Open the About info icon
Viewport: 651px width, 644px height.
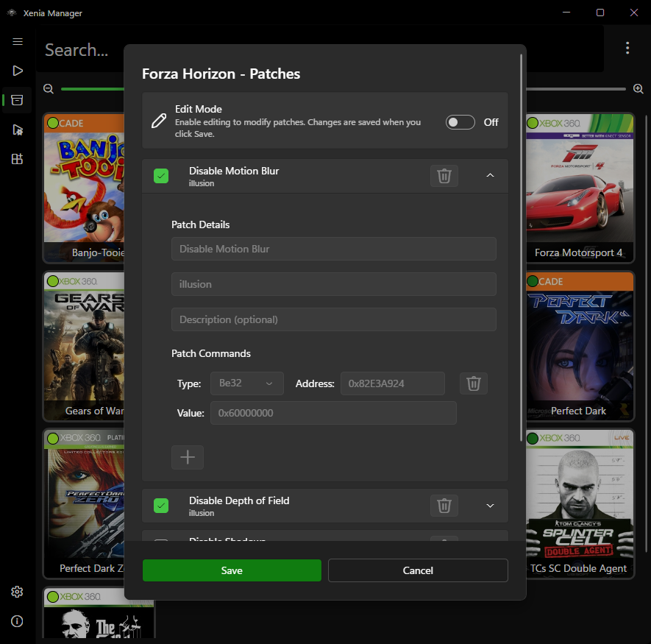pos(17,621)
